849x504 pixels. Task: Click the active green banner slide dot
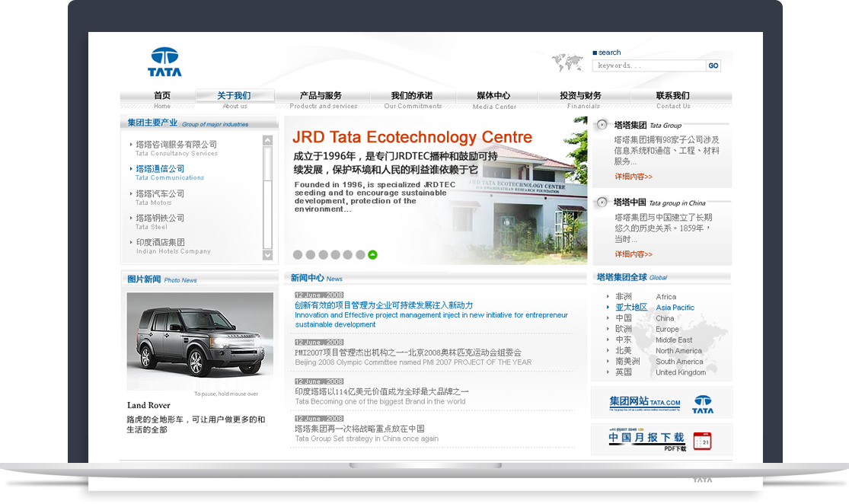click(x=372, y=254)
